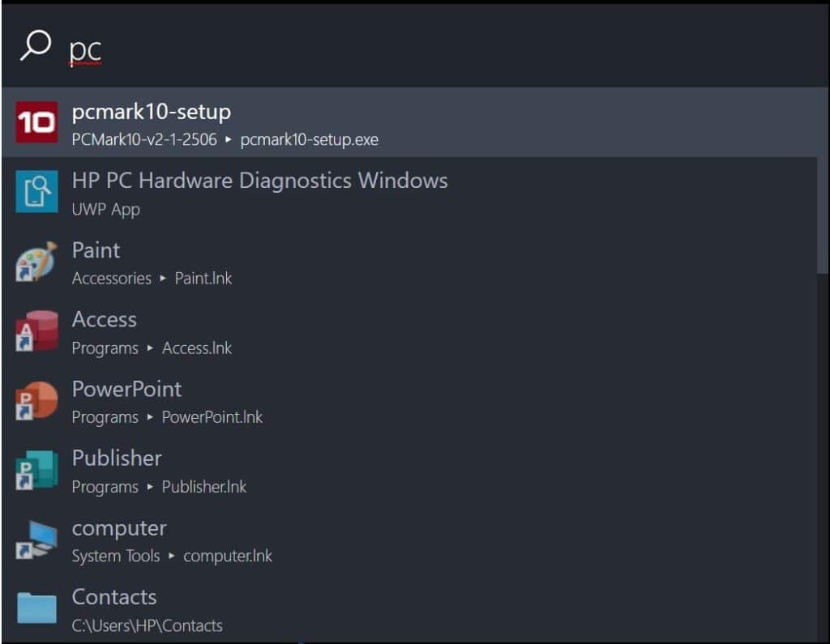This screenshot has width=830, height=644.
Task: Click the computer System Tools icon
Action: point(36,540)
